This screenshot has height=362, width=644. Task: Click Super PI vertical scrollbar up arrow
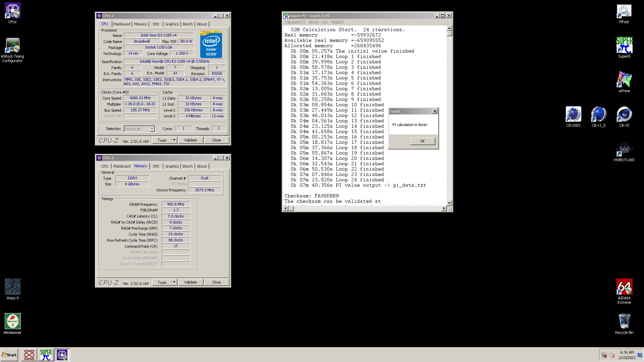pyautogui.click(x=449, y=28)
